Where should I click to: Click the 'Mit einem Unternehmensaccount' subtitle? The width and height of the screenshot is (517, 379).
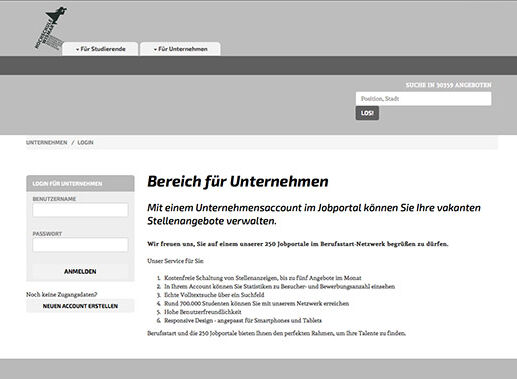314,214
